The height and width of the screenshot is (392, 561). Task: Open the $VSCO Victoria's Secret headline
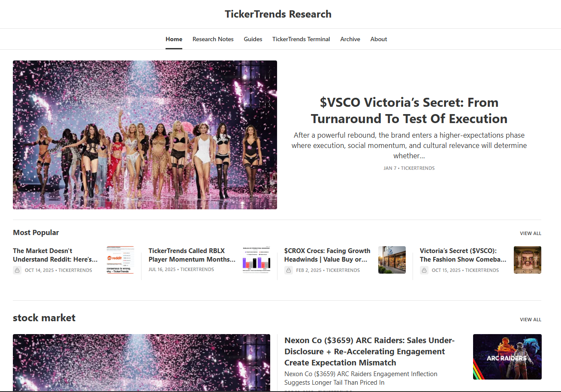point(409,110)
